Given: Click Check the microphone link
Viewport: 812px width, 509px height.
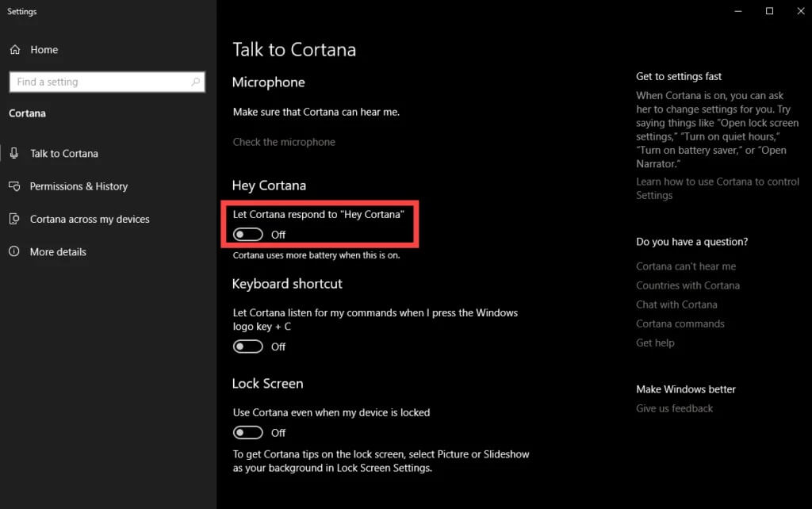Looking at the screenshot, I should 284,142.
